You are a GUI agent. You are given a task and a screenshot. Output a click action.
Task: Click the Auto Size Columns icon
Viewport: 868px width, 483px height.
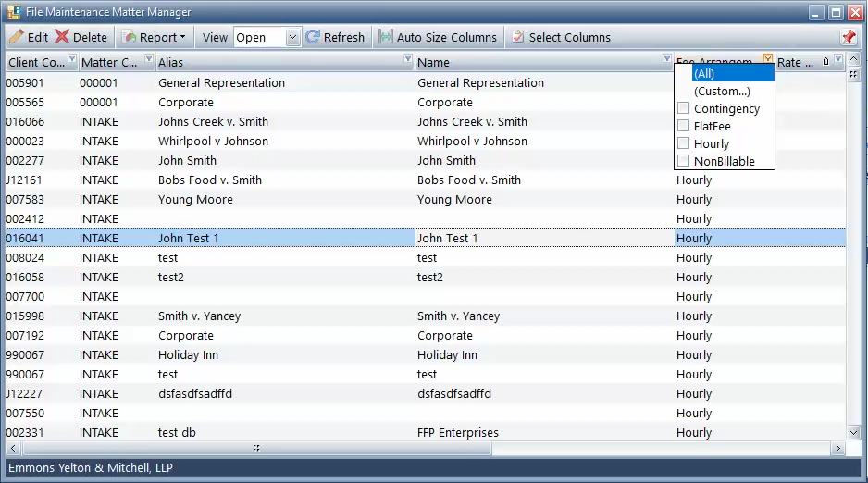(x=386, y=37)
